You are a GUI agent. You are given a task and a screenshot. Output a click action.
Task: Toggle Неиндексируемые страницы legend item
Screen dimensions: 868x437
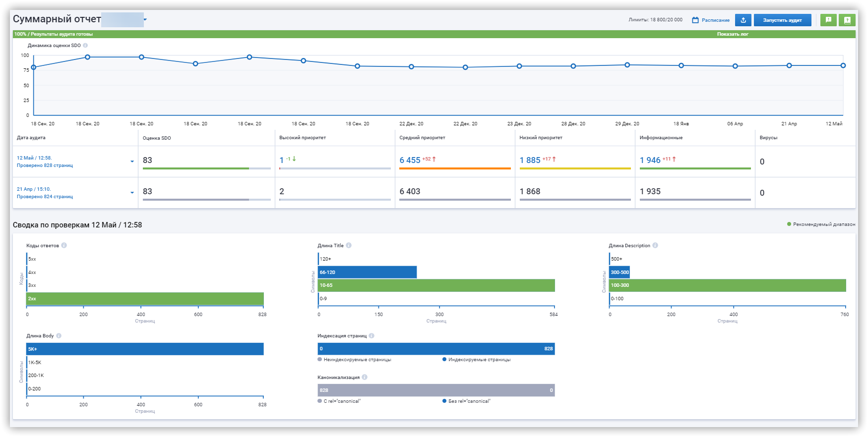point(355,360)
